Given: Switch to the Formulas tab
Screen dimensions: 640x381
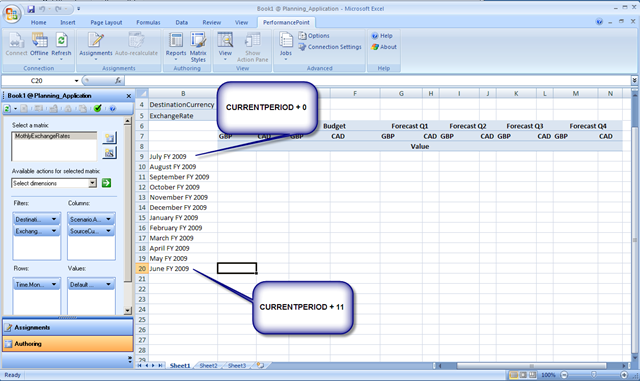Looking at the screenshot, I should [x=148, y=22].
